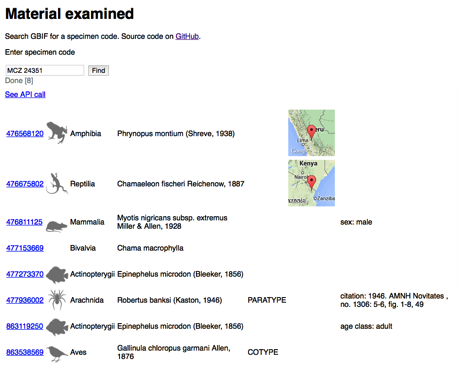Image resolution: width=460 pixels, height=376 pixels.
Task: Click the Kenya map thumbnail
Action: tap(311, 183)
